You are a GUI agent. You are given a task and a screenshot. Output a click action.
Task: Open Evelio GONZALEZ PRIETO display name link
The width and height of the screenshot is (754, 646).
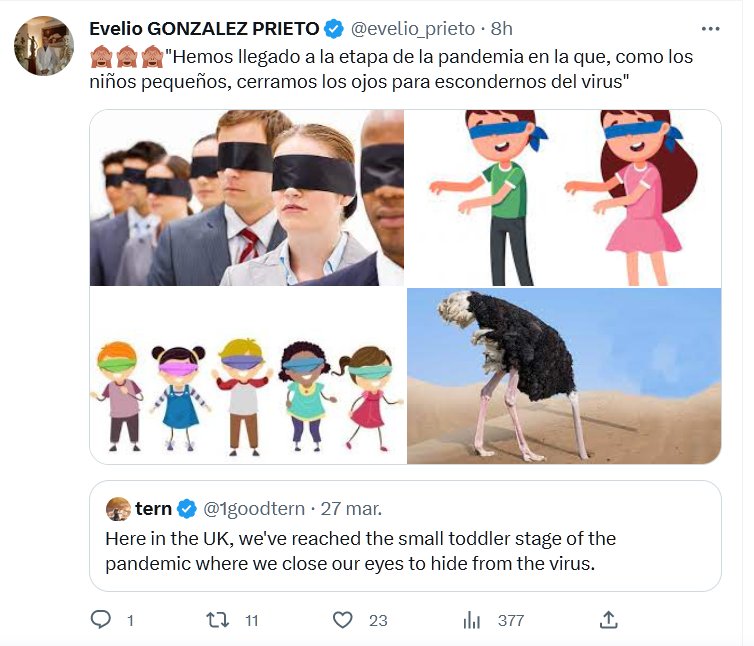(204, 29)
